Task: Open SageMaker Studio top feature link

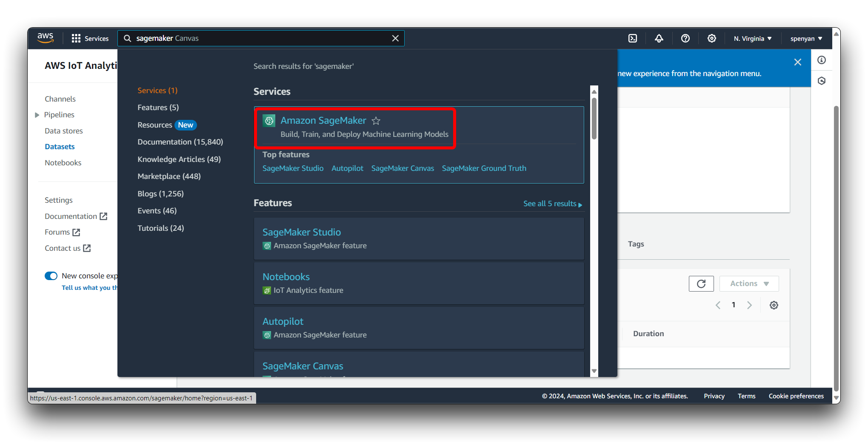Action: [x=293, y=168]
